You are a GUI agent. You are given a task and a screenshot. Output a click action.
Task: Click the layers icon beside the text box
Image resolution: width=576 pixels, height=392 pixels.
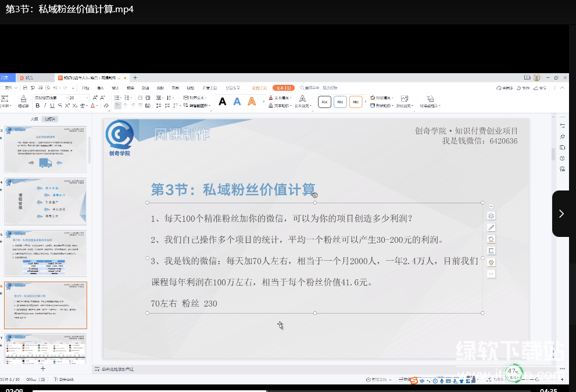tap(491, 216)
